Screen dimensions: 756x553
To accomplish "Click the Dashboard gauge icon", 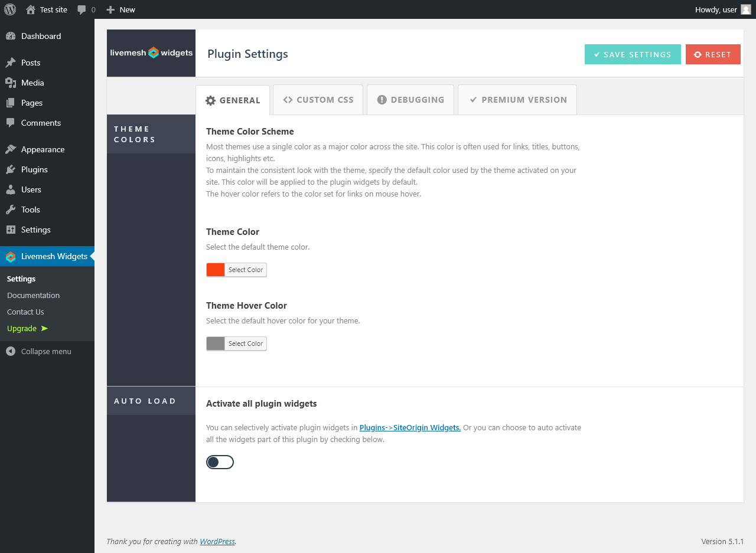I will click(x=11, y=36).
